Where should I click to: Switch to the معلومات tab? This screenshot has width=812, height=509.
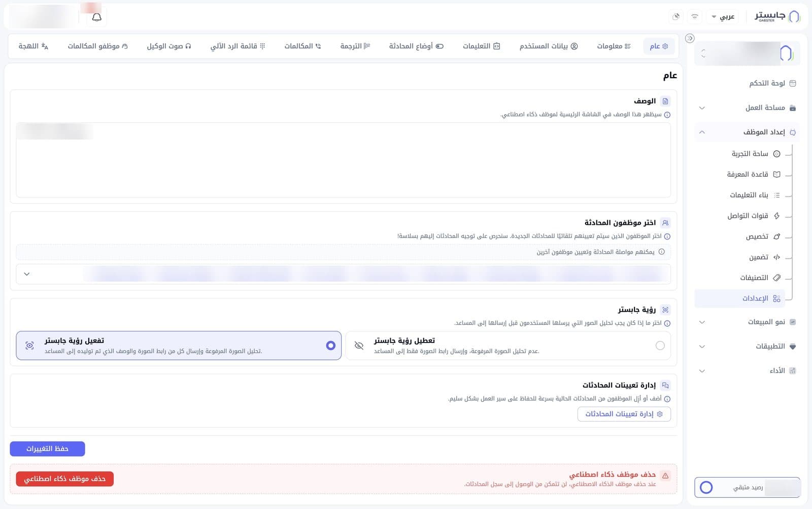pos(614,46)
